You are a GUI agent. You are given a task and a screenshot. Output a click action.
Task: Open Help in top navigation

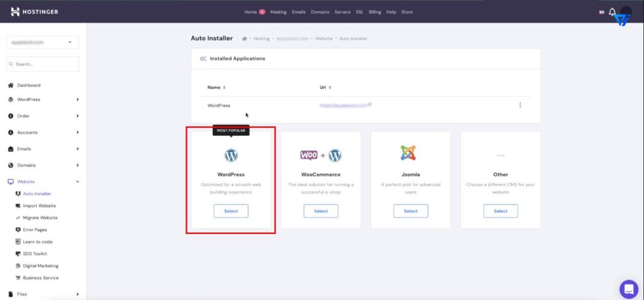(x=391, y=12)
